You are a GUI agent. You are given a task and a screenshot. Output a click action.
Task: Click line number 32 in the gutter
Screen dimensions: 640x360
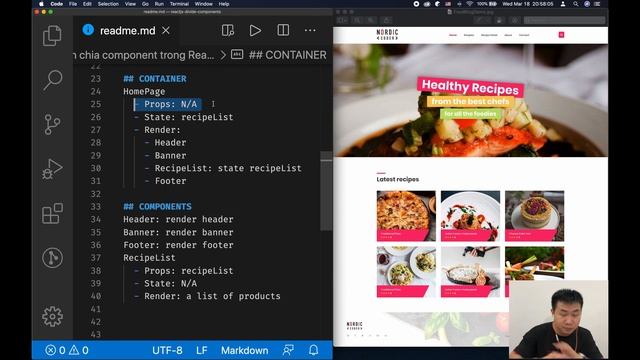pyautogui.click(x=96, y=194)
